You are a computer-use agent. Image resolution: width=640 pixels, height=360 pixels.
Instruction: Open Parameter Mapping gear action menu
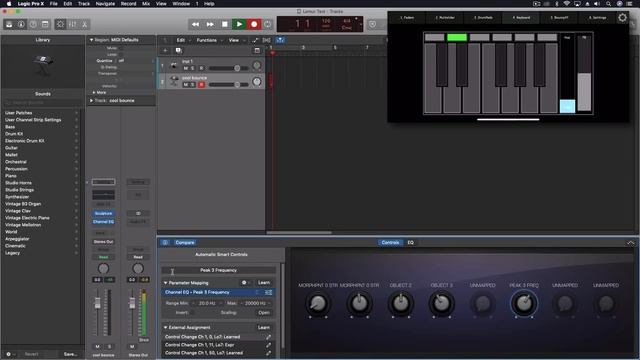coord(244,282)
